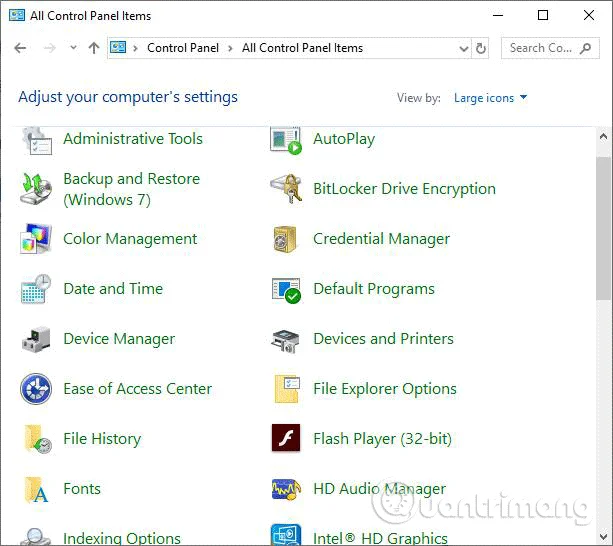Screen dimensions: 613x546
Task: Click in the Search Control Panel field
Action: coord(550,48)
